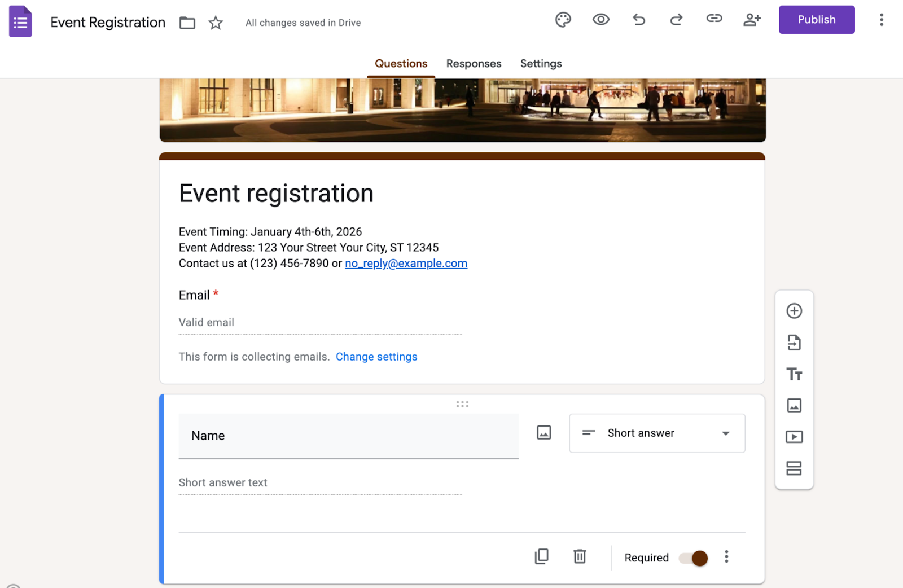
Task: Open the form's top more options menu
Action: coord(881,20)
